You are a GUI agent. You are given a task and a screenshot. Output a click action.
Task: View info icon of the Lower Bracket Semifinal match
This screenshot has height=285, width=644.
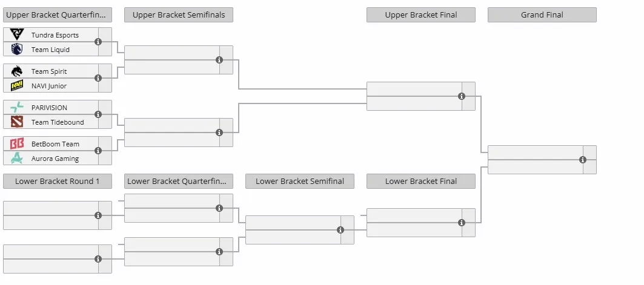pyautogui.click(x=340, y=230)
